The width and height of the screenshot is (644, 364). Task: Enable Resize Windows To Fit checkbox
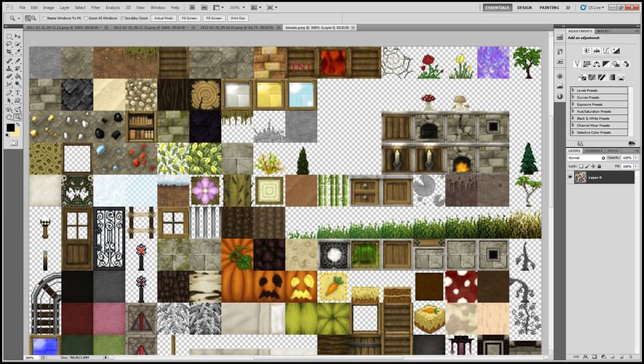[x=44, y=18]
